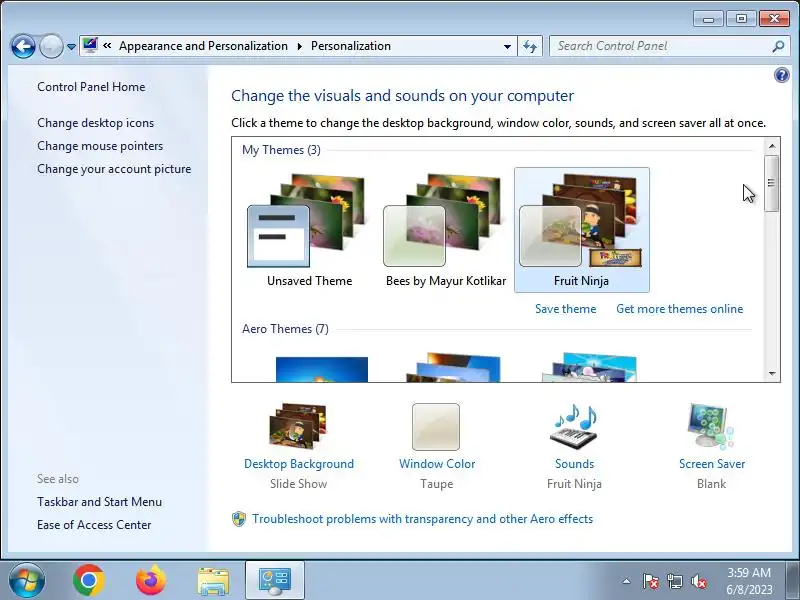Open the Sounds keyboard notes icon
The width and height of the screenshot is (800, 600).
(574, 427)
